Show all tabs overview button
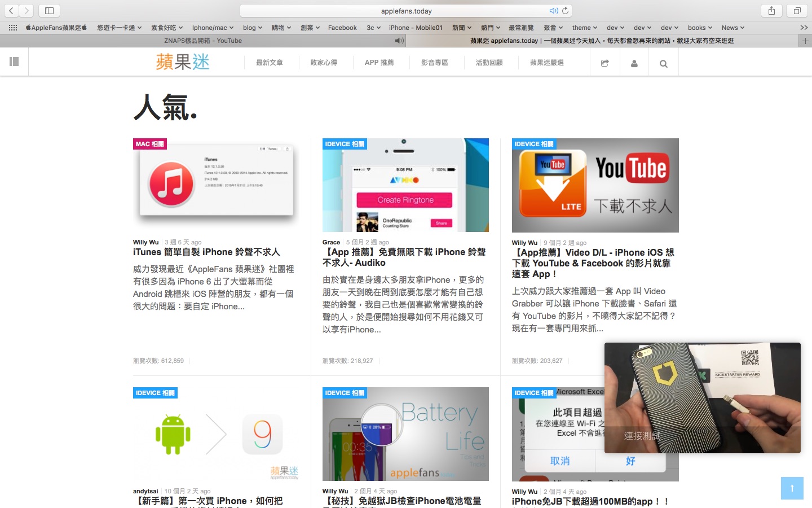This screenshot has width=812, height=508. coord(797,10)
